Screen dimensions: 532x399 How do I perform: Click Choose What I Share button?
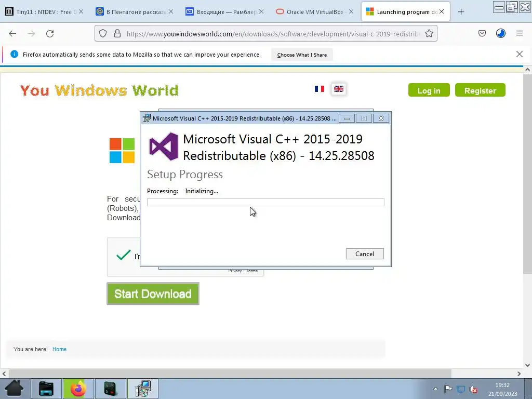point(302,55)
